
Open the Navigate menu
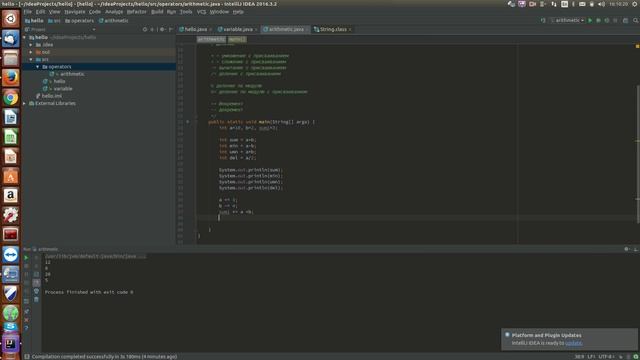point(75,12)
